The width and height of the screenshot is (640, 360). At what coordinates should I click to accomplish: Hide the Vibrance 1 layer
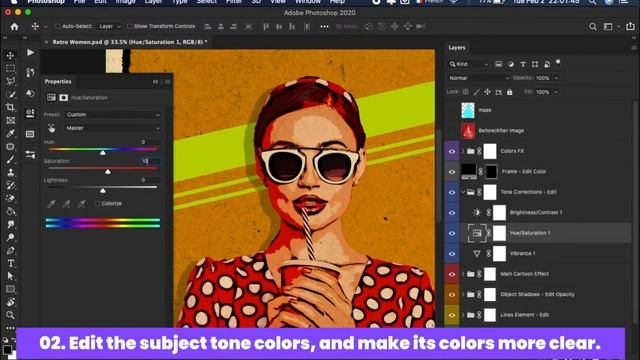tap(452, 253)
